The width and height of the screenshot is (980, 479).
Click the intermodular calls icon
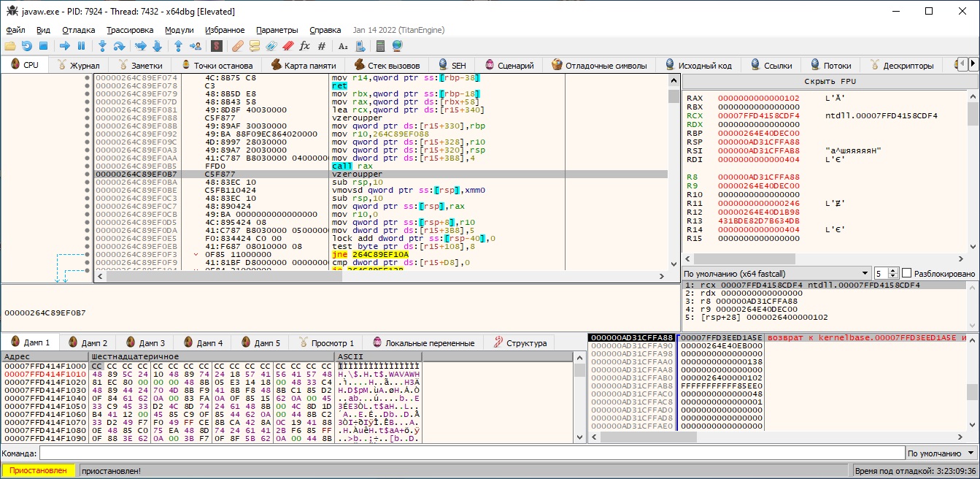pos(359,46)
